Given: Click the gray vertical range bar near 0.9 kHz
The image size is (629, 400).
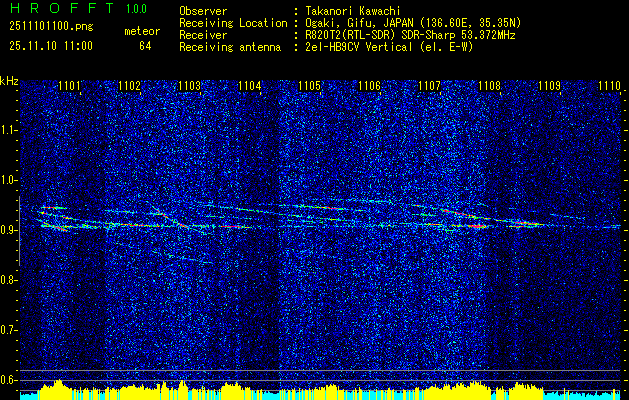Looking at the screenshot, I should pyautogui.click(x=19, y=231).
